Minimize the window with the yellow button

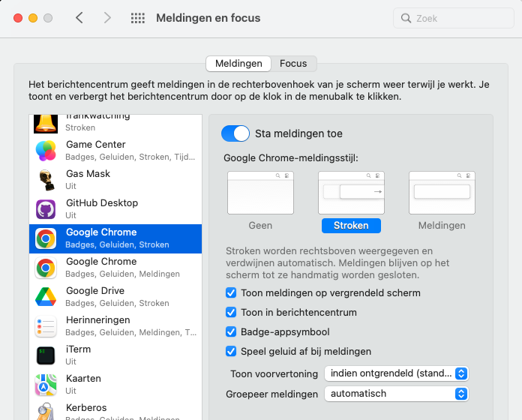(x=33, y=18)
